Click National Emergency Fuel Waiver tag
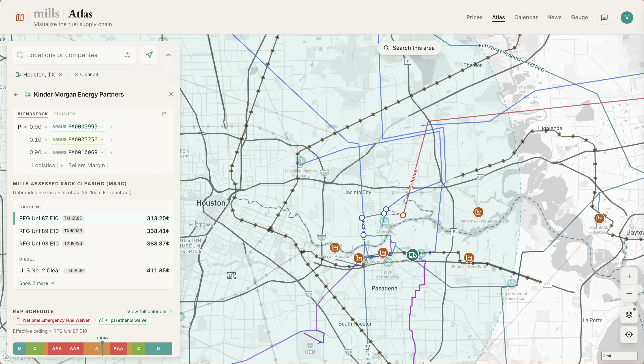The image size is (644, 364). tap(53, 320)
